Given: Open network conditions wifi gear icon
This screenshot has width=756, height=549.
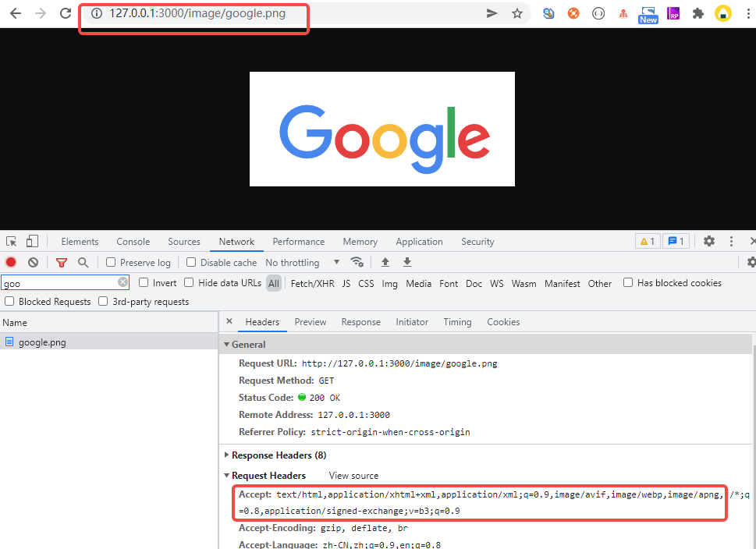Looking at the screenshot, I should (x=357, y=262).
